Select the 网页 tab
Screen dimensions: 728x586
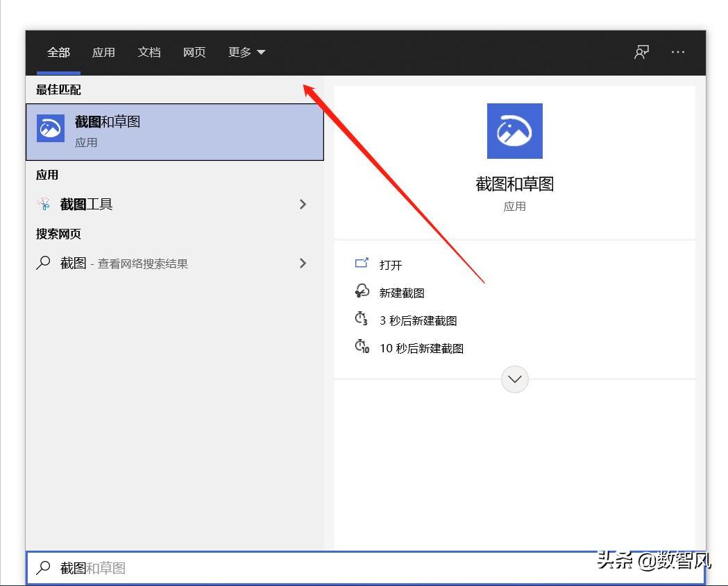point(194,52)
